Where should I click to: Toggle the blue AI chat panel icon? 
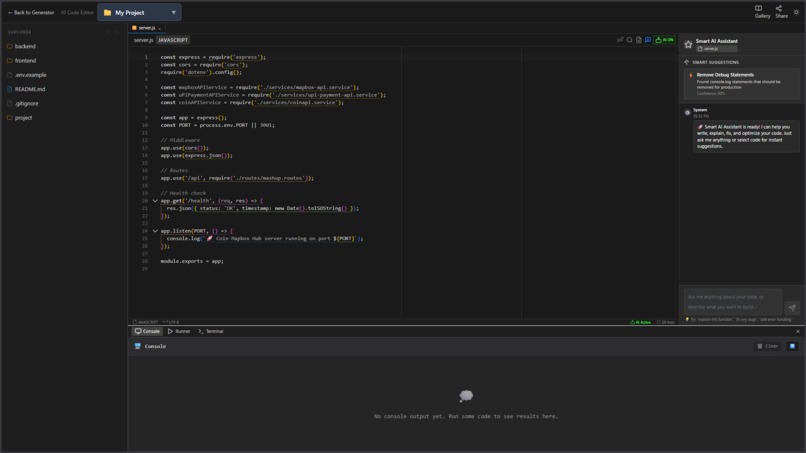648,40
